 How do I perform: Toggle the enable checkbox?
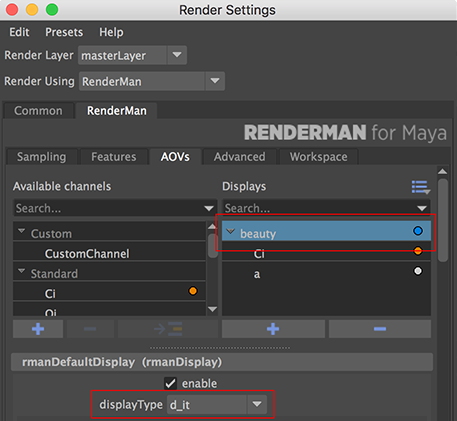170,383
